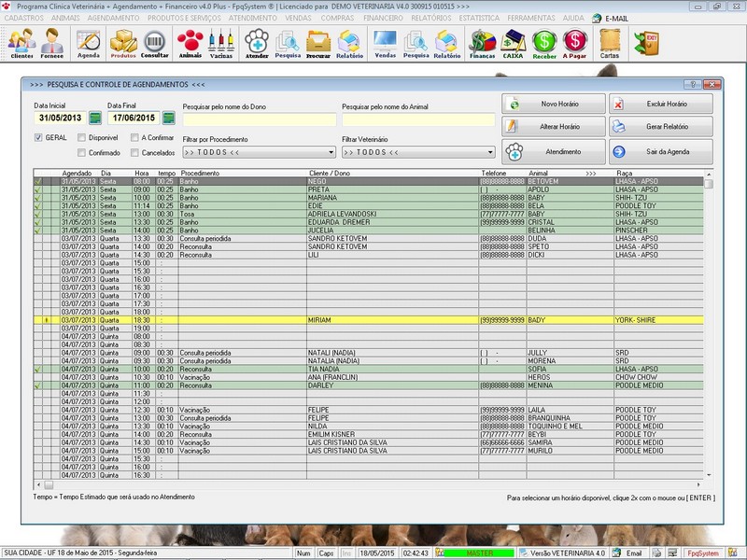Select the EDUARDA DREMER row
Viewport: 747px width, 560px height.
click(x=368, y=222)
